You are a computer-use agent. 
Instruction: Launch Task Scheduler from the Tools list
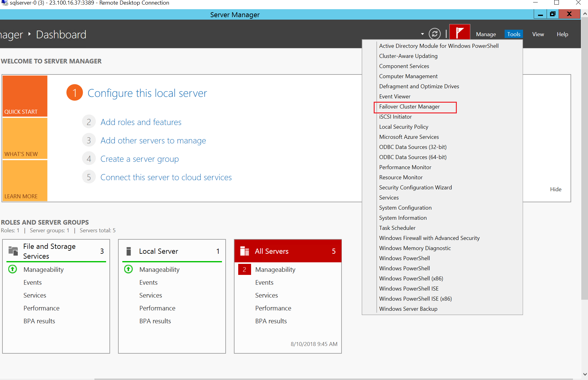[x=397, y=228]
